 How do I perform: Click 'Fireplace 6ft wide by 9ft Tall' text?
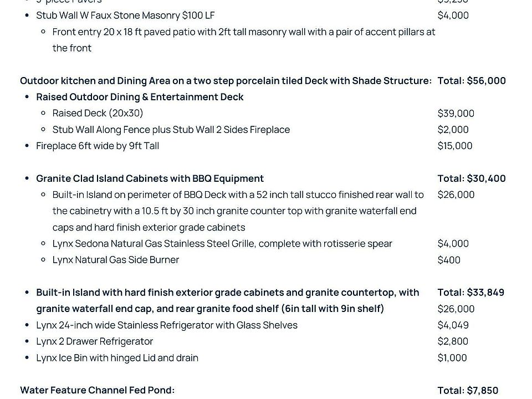[98, 146]
